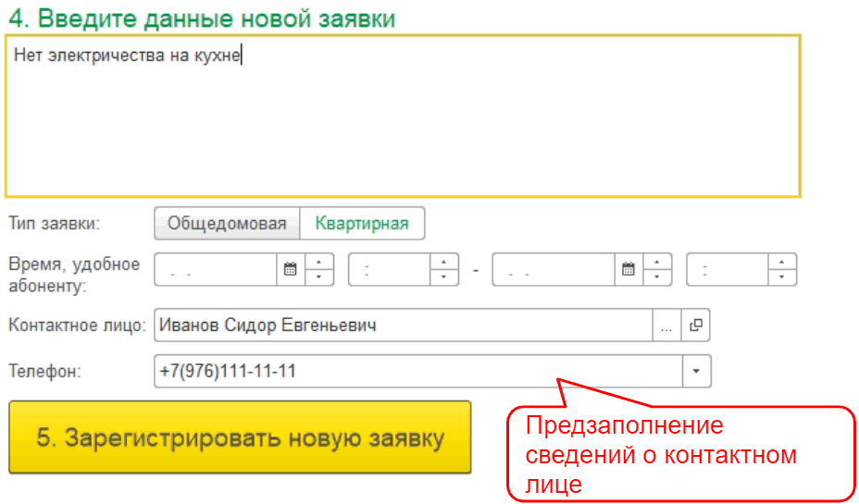
Task: Open calendar for end date field
Action: [x=629, y=269]
